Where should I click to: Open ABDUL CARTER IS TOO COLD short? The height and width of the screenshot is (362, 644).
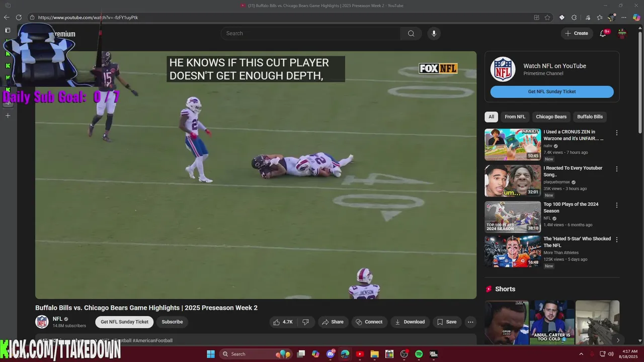coord(552,322)
